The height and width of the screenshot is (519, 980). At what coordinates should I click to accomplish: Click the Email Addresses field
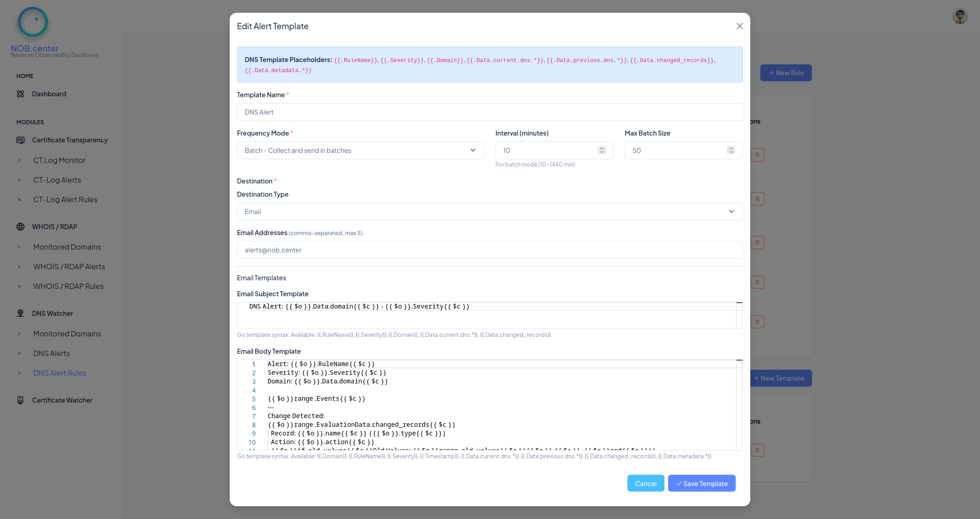pos(490,250)
